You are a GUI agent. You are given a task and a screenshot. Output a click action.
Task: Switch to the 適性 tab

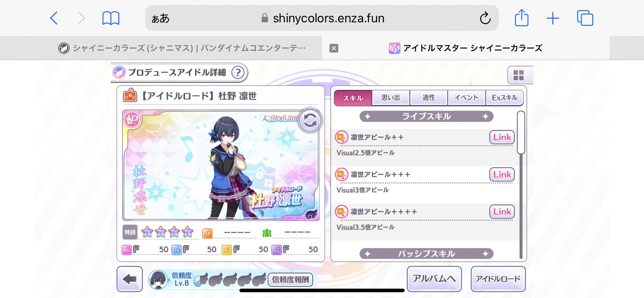pos(429,98)
